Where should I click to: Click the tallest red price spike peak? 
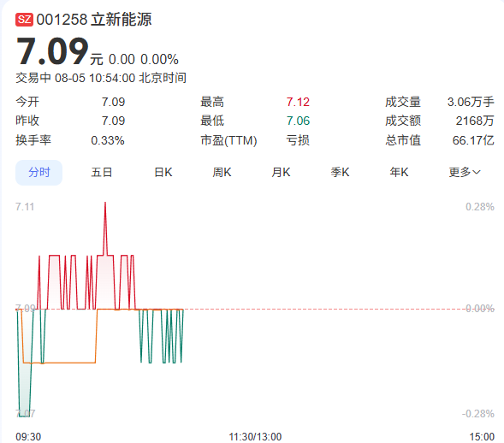coord(105,204)
